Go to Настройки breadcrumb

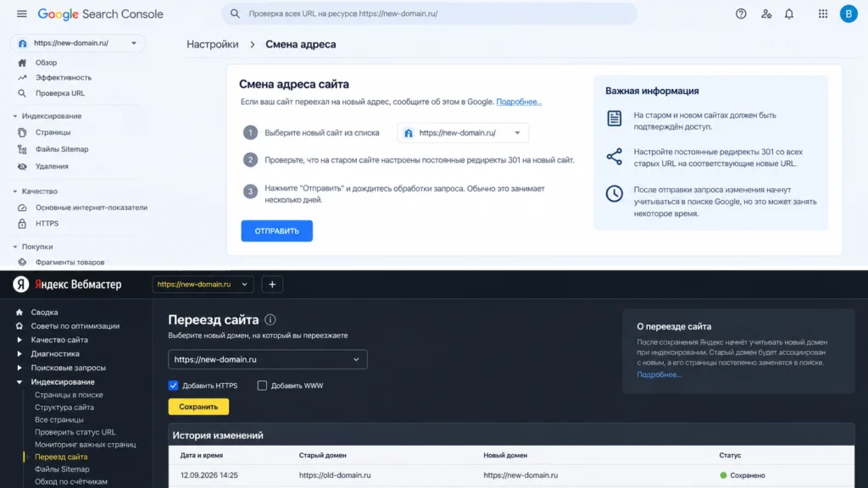tap(213, 44)
